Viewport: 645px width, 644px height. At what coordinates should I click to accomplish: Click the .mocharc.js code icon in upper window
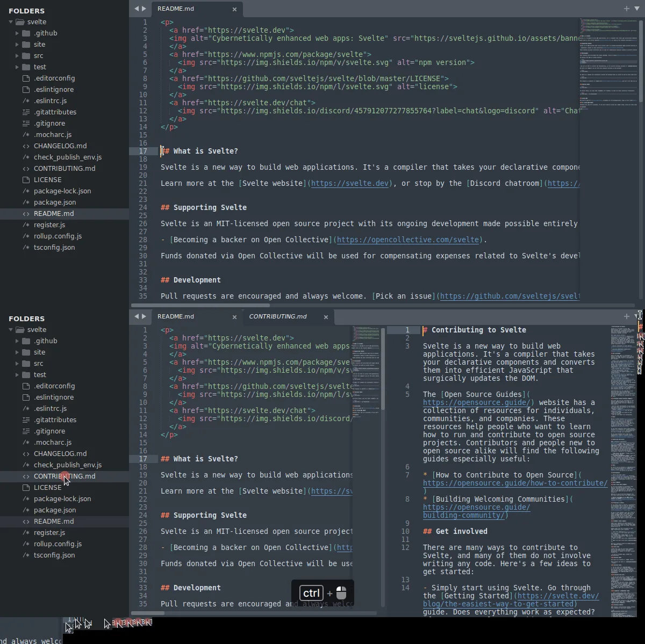(x=26, y=135)
